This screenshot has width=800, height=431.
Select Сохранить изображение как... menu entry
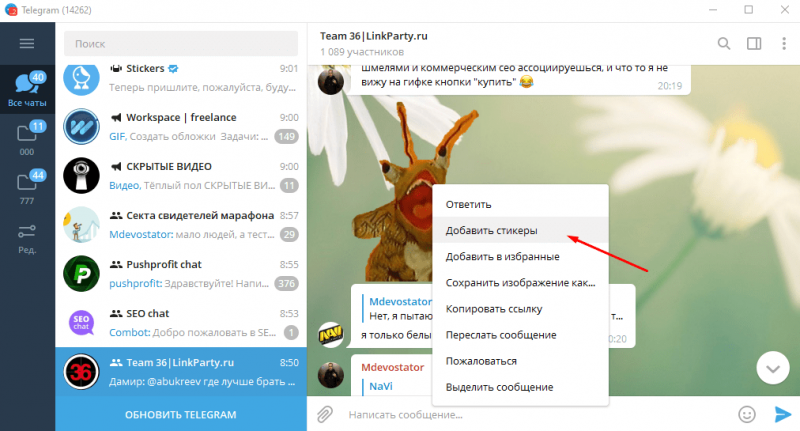pos(520,283)
